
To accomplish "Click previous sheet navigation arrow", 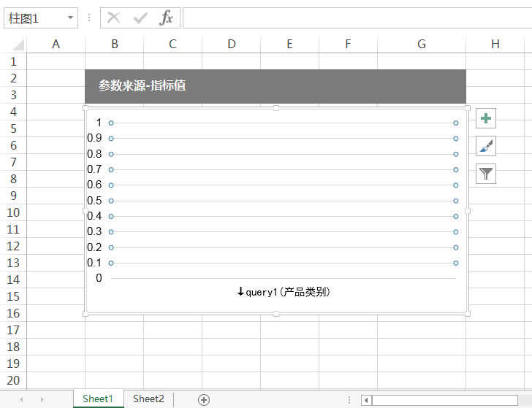I will pyautogui.click(x=21, y=399).
